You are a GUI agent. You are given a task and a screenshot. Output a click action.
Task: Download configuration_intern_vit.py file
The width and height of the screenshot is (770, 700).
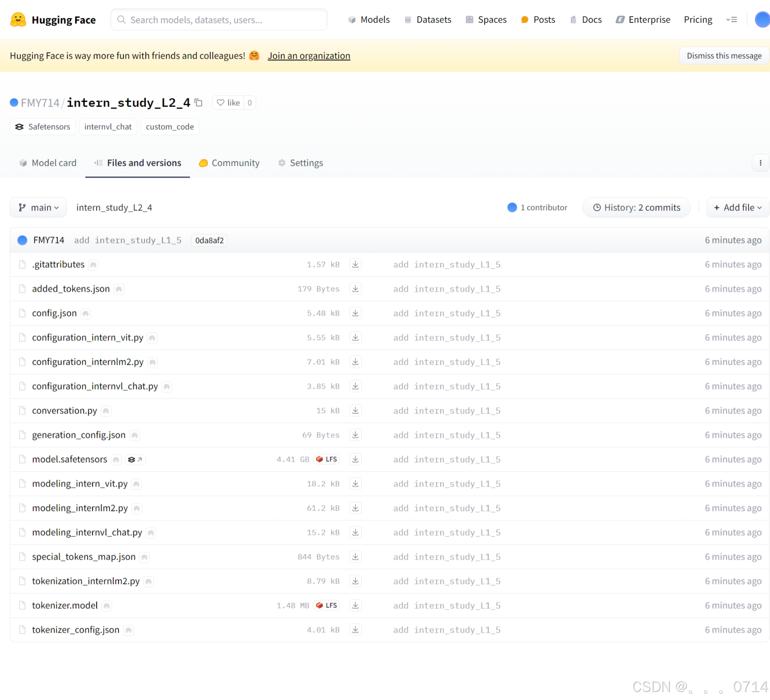coord(355,337)
